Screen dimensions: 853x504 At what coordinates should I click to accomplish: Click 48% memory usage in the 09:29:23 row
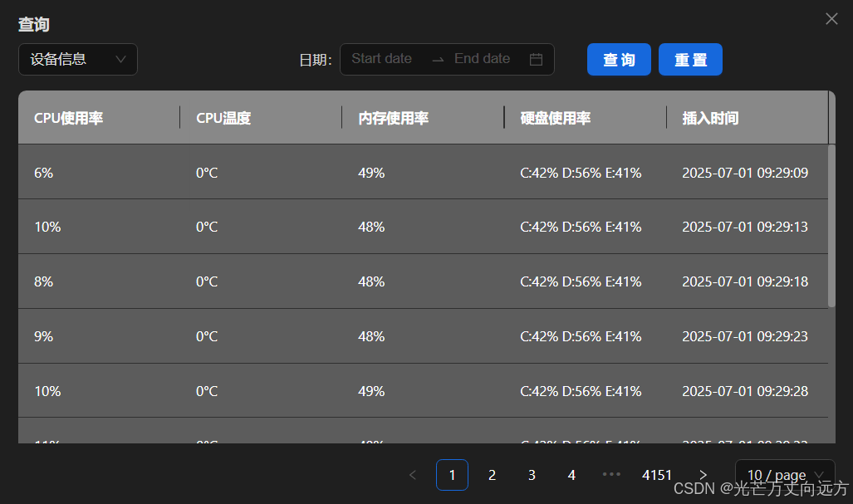click(x=371, y=336)
